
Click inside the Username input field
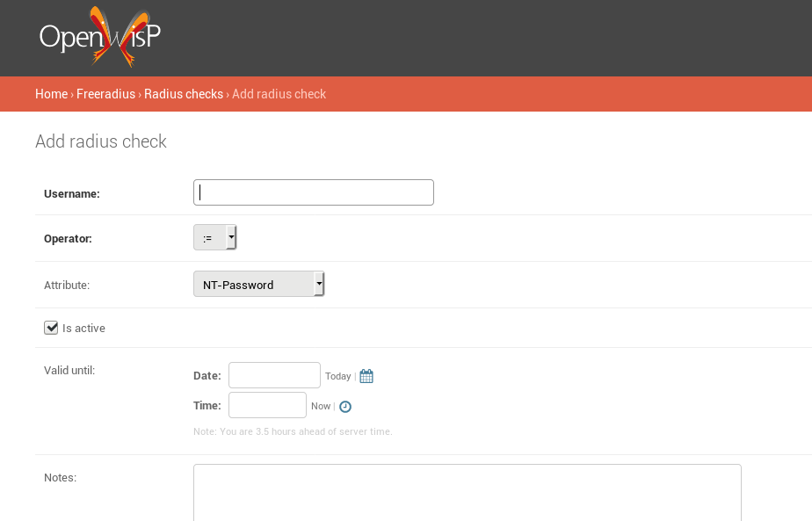point(313,192)
